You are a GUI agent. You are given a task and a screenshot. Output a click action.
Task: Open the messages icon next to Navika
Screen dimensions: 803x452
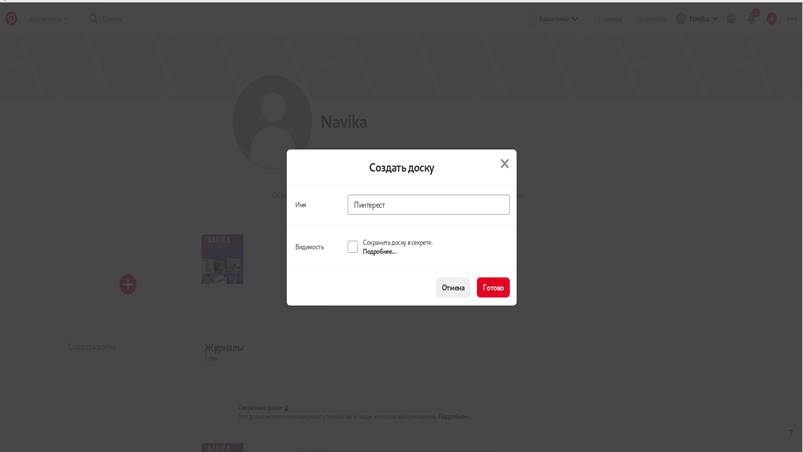731,19
